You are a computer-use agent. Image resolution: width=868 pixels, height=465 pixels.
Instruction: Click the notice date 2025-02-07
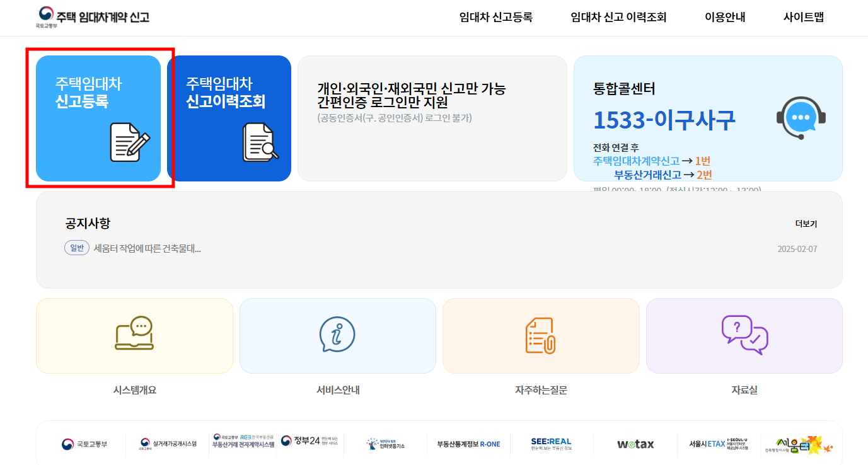coord(797,249)
